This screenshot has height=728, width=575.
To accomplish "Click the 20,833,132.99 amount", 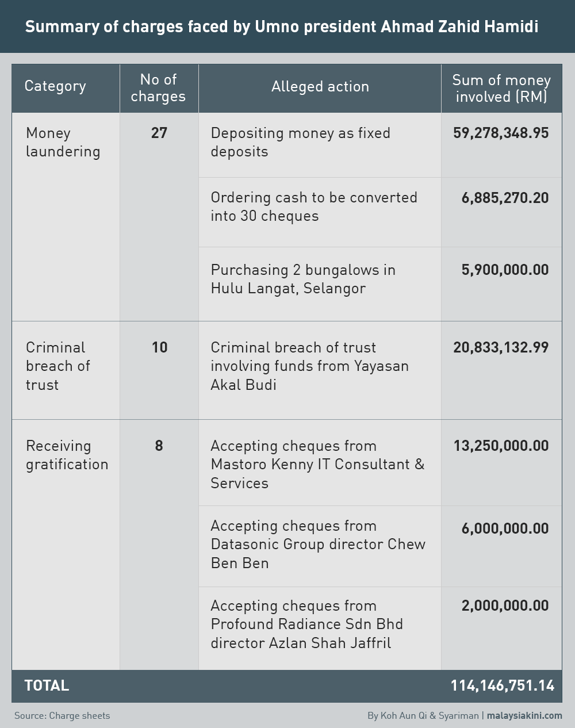I will [501, 347].
